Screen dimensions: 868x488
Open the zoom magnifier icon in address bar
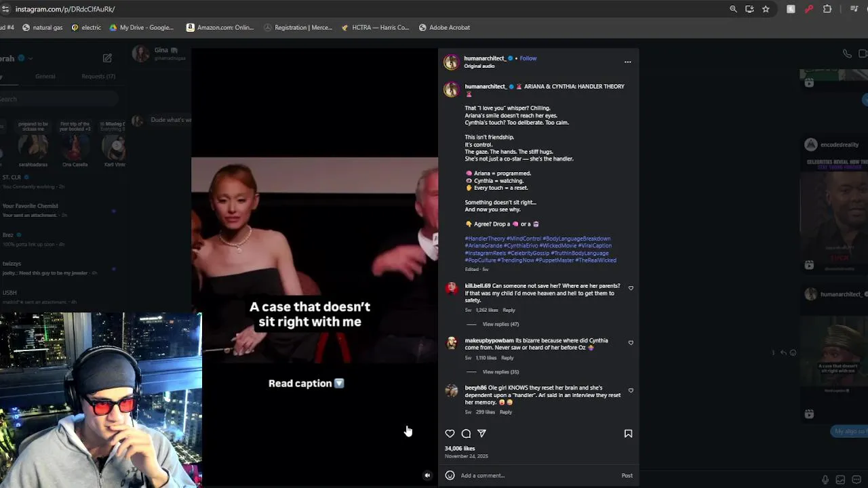733,9
